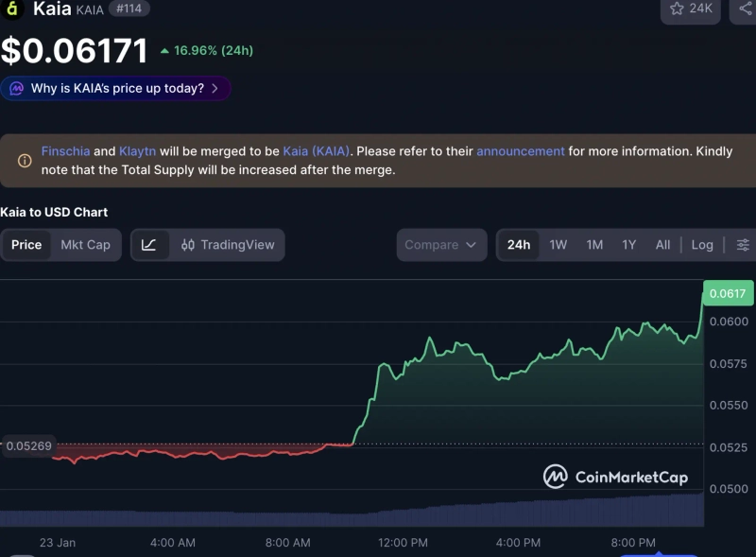Switch chart to Mkt Cap view
This screenshot has width=756, height=557.
pyautogui.click(x=85, y=245)
